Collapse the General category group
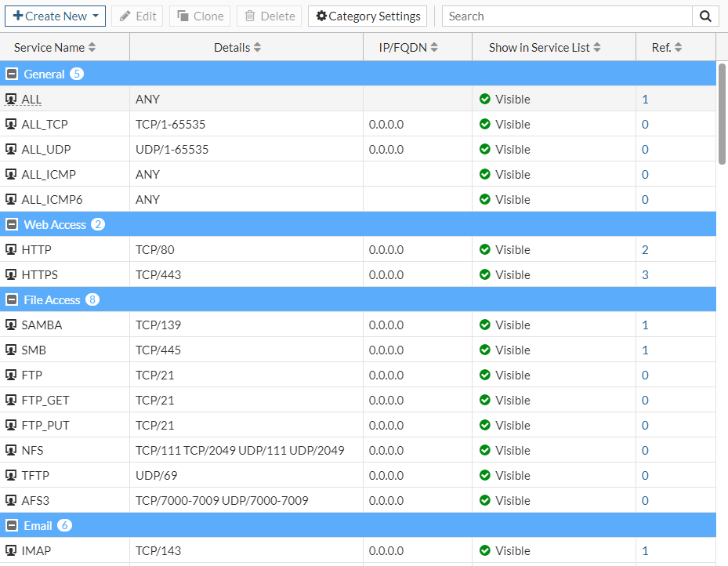Viewport: 728px width, 566px height. 12,74
